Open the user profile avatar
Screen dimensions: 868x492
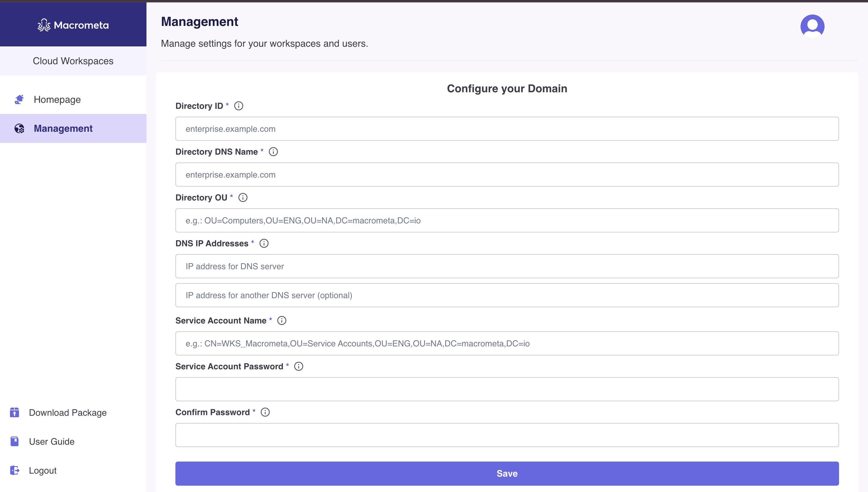click(x=812, y=26)
